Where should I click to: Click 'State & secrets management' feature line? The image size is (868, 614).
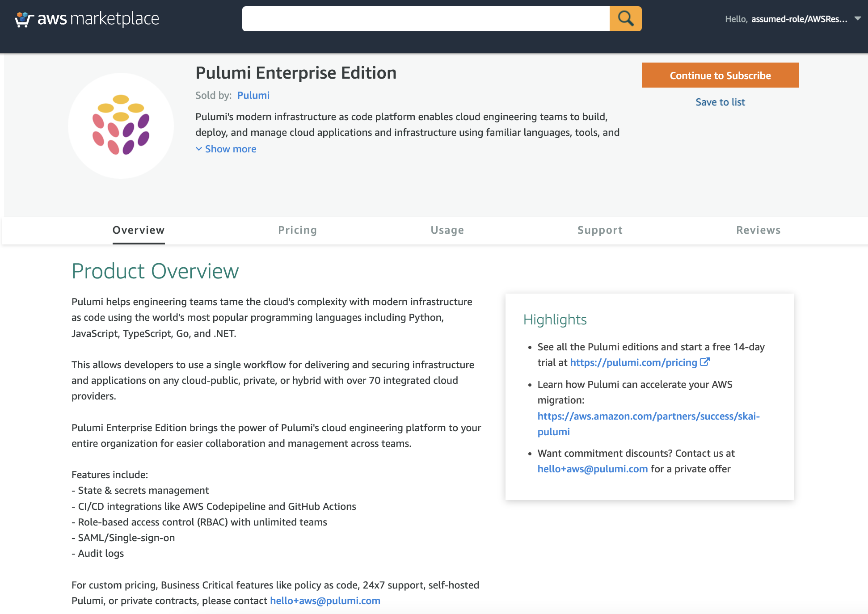tap(140, 490)
